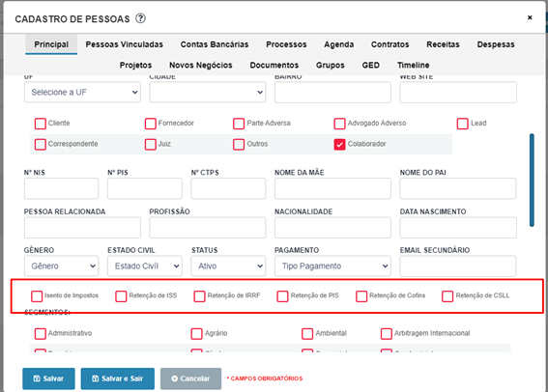Click the Cancelar button
This screenshot has width=548, height=392.
(x=190, y=378)
